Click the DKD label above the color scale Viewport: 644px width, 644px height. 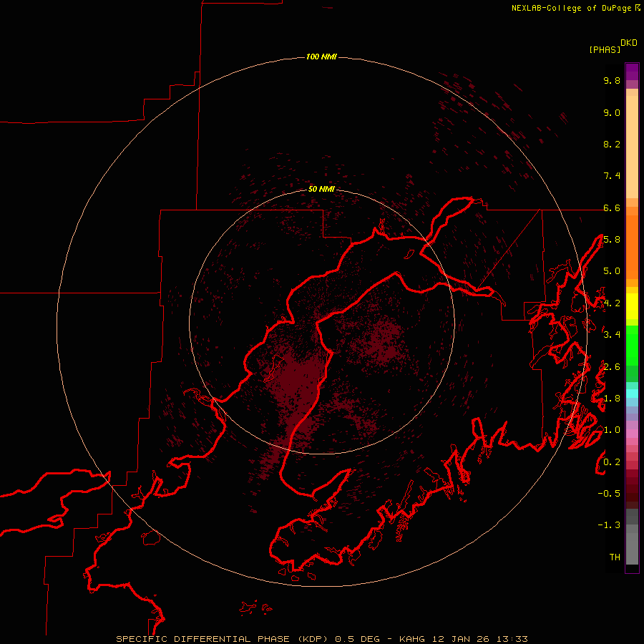[x=629, y=43]
